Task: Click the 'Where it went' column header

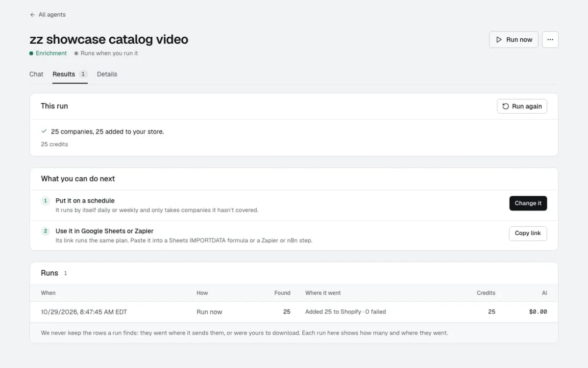Action: (323, 293)
